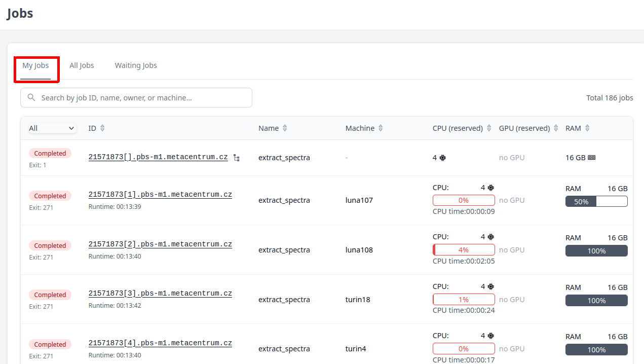
Task: Click no GPU text in luna108 row
Action: pos(512,250)
